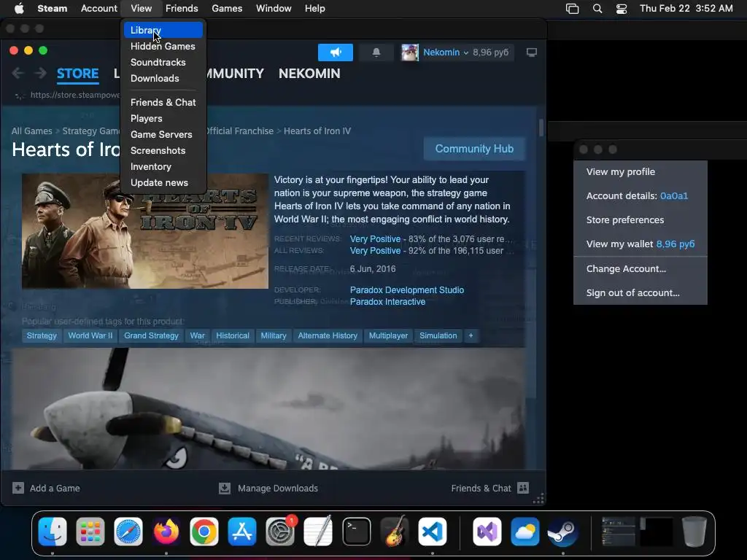
Task: Switch to the NEKOMIN tab
Action: [x=309, y=74]
